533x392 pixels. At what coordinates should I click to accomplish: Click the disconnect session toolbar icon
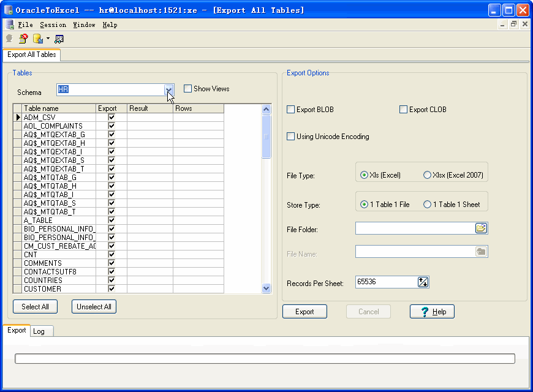(x=23, y=39)
